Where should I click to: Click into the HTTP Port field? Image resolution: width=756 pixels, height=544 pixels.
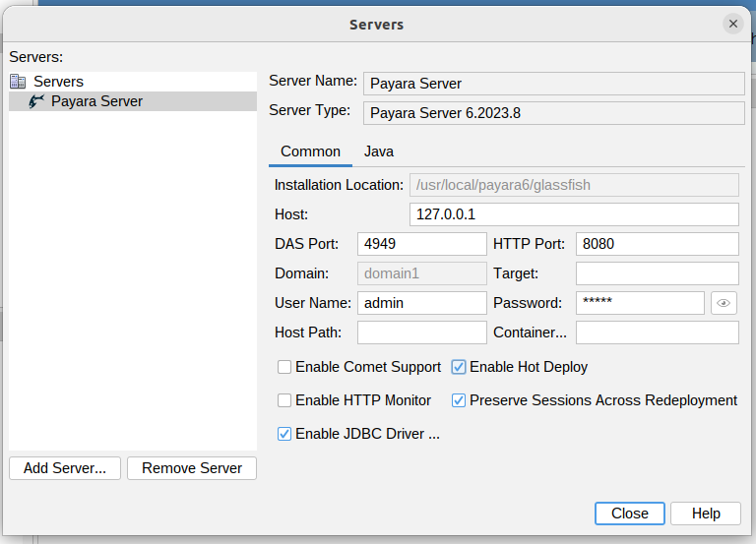point(657,244)
